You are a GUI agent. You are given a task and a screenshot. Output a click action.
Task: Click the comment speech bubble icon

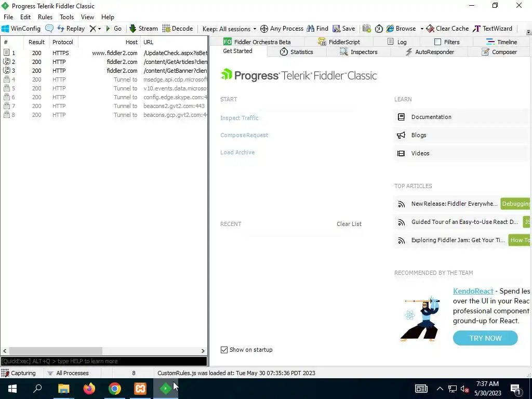click(49, 29)
